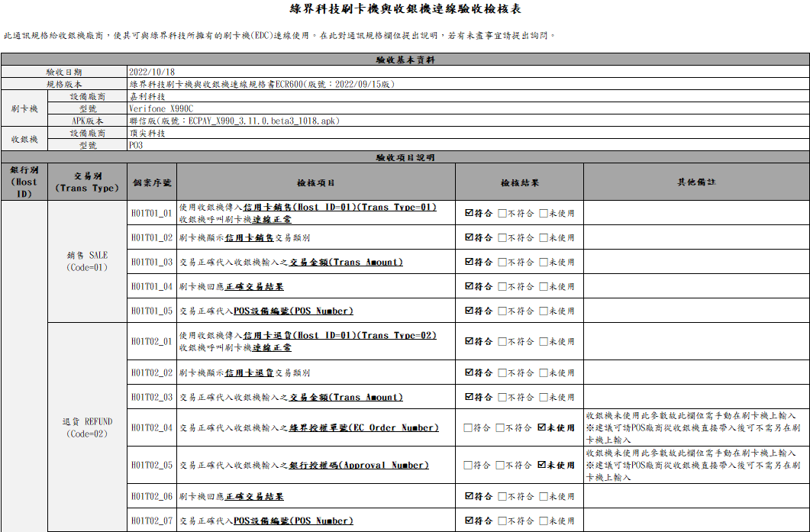Uncheck 符合 for row H01T01_03
The height and width of the screenshot is (532, 810).
(x=470, y=263)
